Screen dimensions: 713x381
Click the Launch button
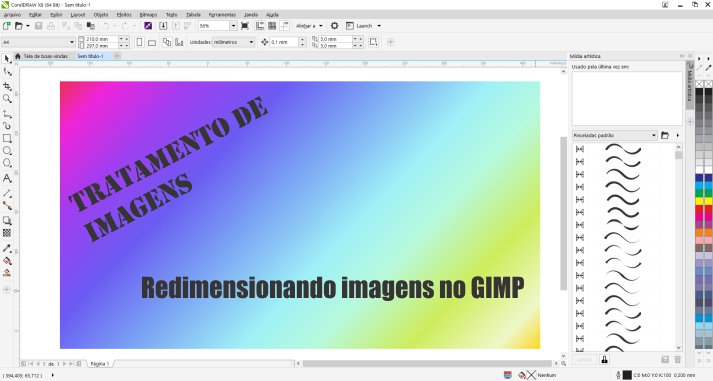pyautogui.click(x=360, y=26)
